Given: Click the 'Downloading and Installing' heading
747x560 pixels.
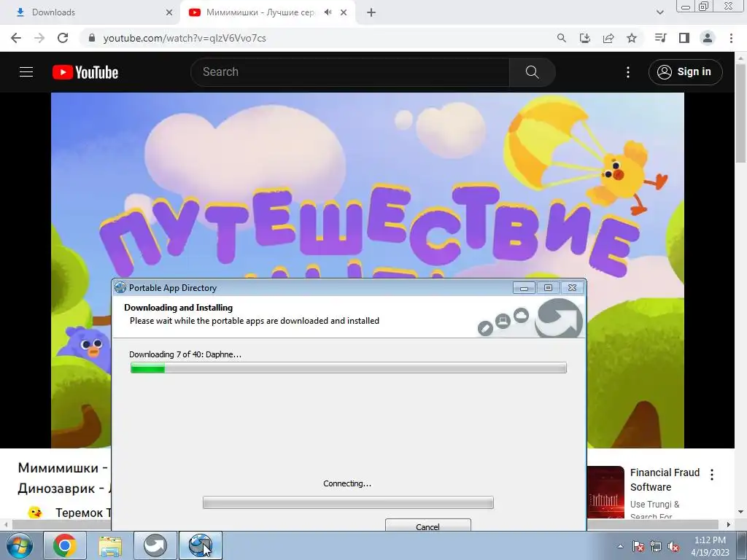Looking at the screenshot, I should [179, 308].
